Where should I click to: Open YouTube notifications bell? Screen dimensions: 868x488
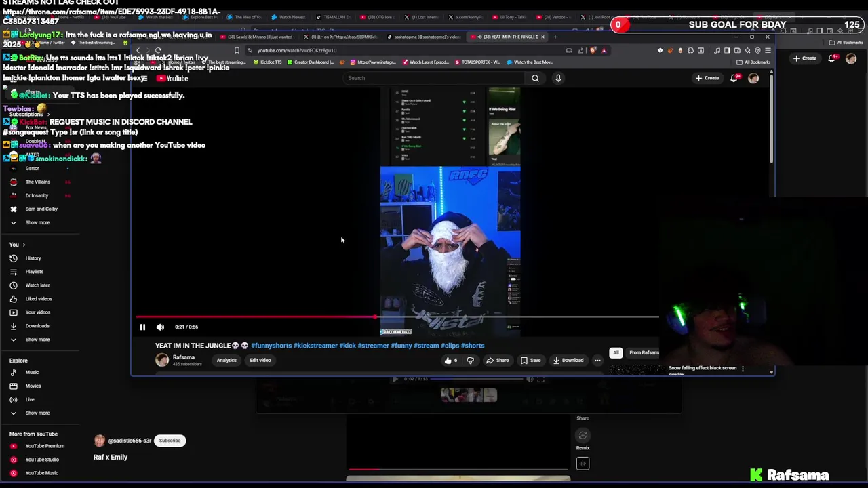734,78
